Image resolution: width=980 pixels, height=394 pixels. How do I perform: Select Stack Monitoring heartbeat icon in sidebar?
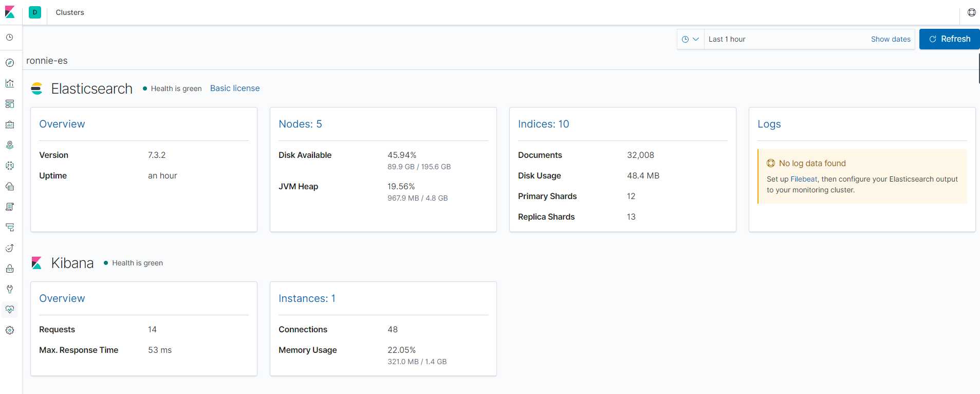coord(10,310)
